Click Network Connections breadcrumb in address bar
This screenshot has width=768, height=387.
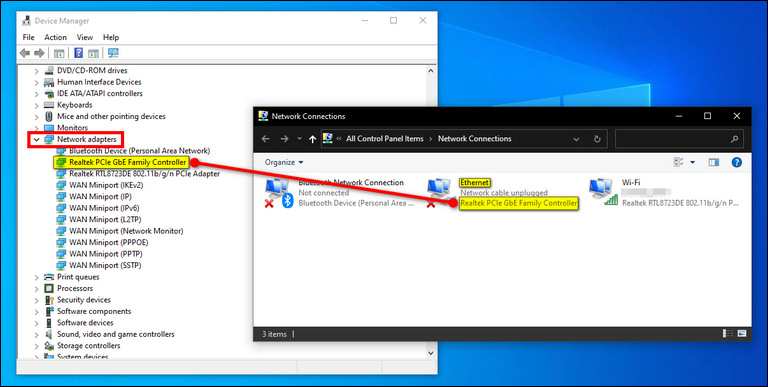(475, 139)
